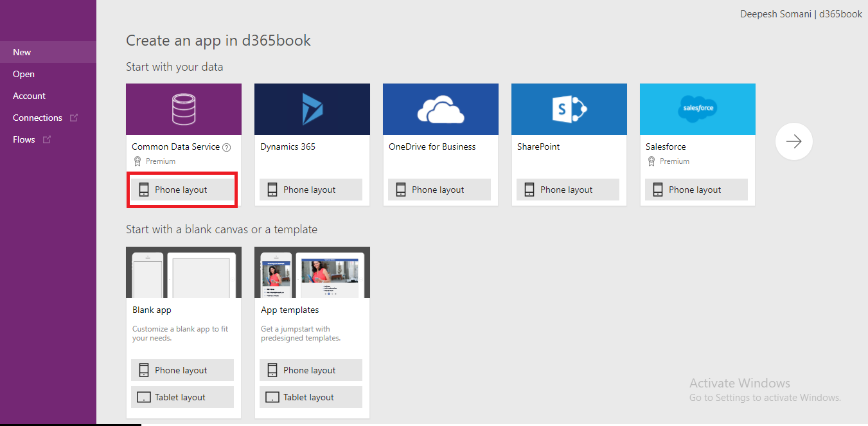
Task: Click the Premium badge icon under Common Data Service
Action: coord(137,161)
